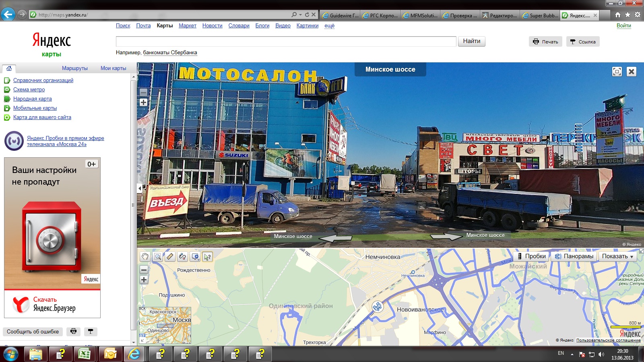This screenshot has width=644, height=362.
Task: Select the zoom-to-area magnifier tool
Action: click(157, 257)
